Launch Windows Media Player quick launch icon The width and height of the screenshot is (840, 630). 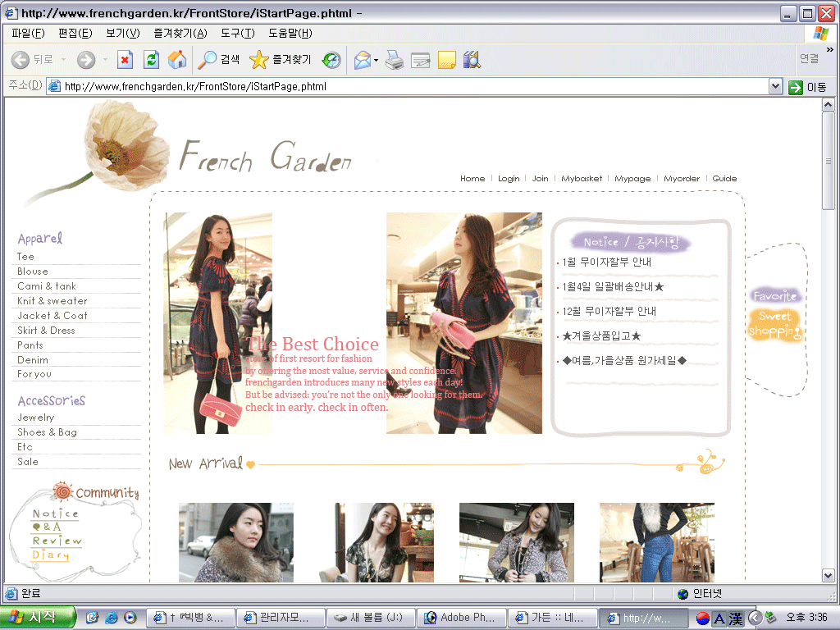130,618
